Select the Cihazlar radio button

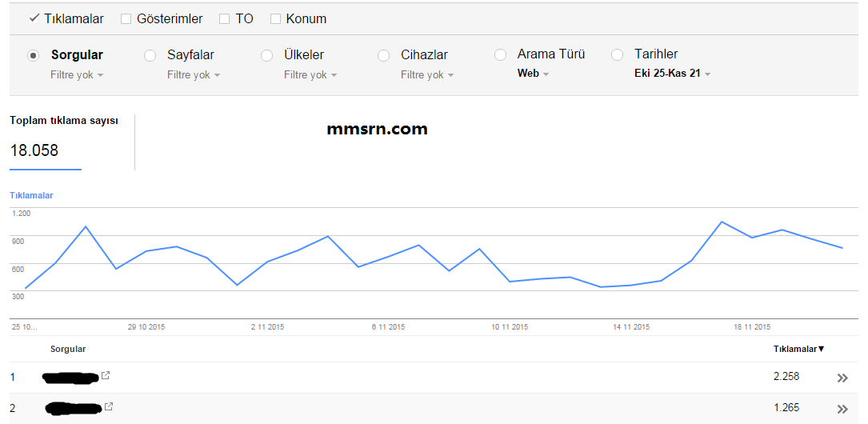[384, 55]
